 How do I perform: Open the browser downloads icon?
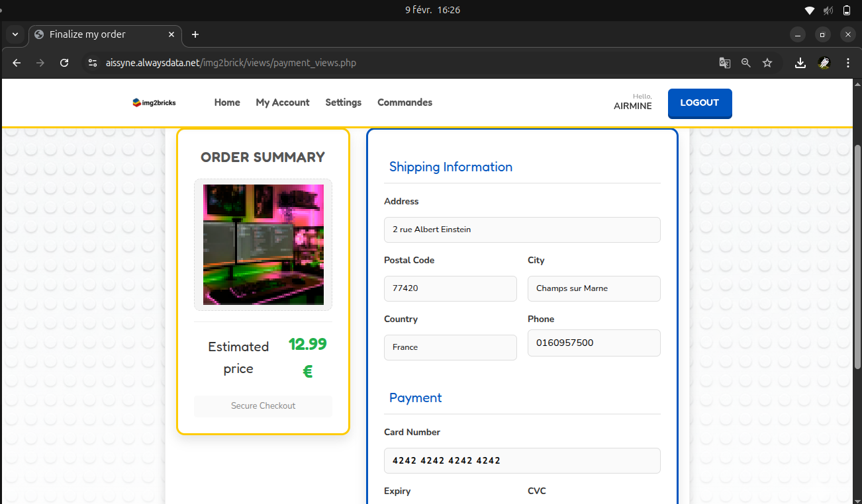(x=800, y=63)
